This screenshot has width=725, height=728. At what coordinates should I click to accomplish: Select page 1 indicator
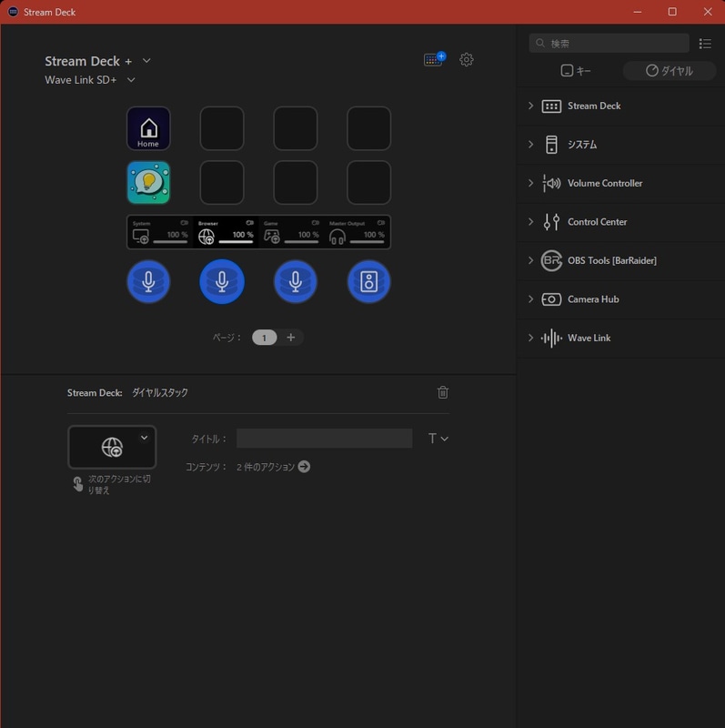[264, 338]
